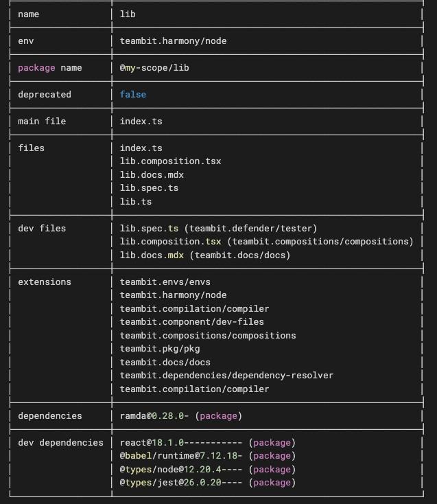Click the teambit.pkg/pkg extension entry
437x504 pixels.
160,349
